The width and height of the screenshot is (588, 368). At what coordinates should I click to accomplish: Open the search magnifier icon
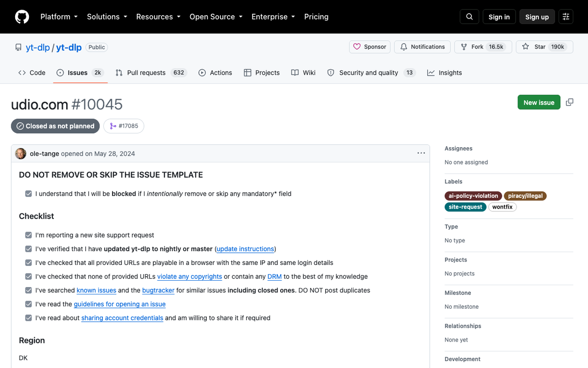click(x=469, y=17)
